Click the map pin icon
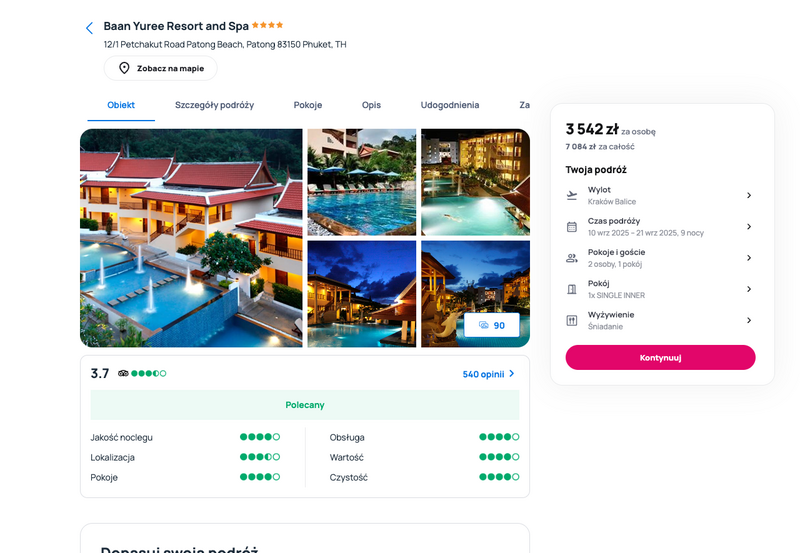Screen dimensions: 800x553 (124, 68)
